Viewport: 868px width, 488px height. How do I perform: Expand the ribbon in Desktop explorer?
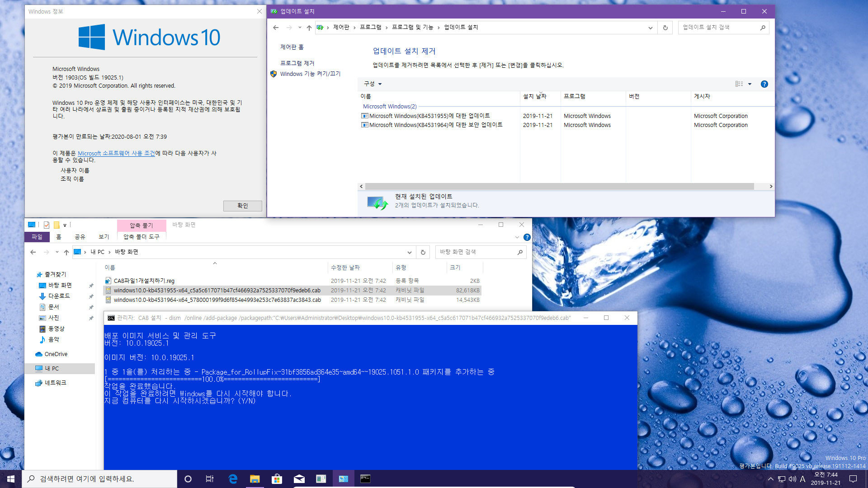[517, 237]
